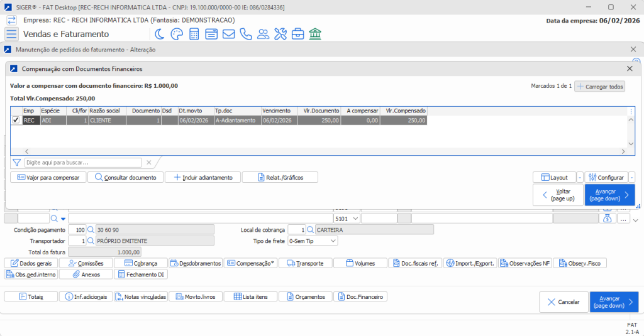Open the mail envelope icon
Image resolution: width=644 pixels, height=336 pixels.
point(228,34)
